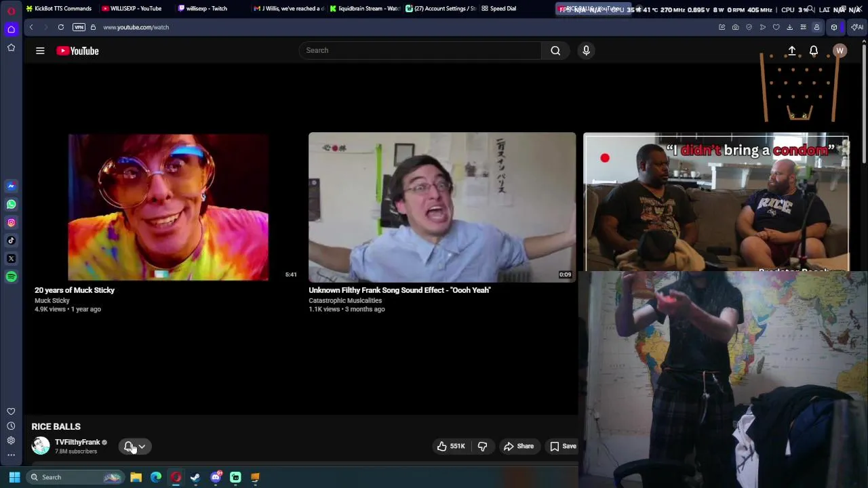Screen dimensions: 868x488
Task: Open the TVFilthyFrank channel name link
Action: [x=77, y=442]
